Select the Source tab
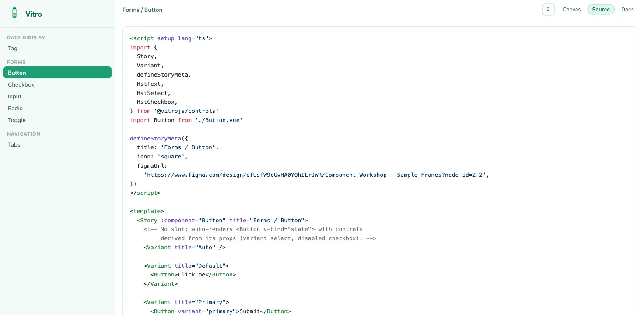 [601, 9]
